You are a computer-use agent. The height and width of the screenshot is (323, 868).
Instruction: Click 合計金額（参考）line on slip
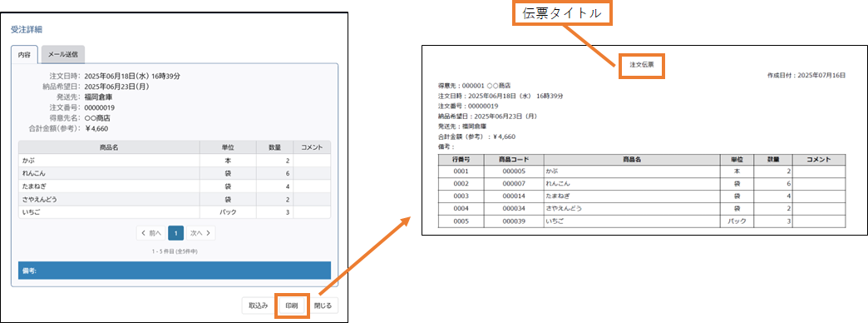[x=476, y=137]
